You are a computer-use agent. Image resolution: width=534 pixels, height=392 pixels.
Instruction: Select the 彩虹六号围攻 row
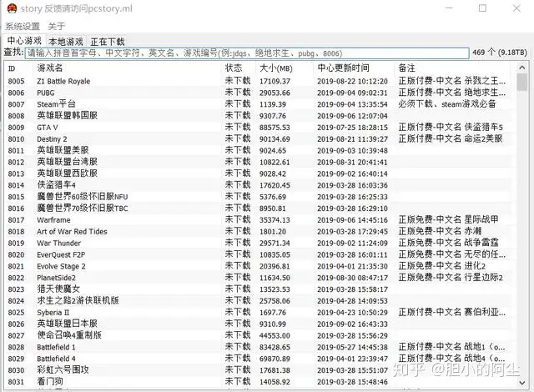click(x=258, y=370)
